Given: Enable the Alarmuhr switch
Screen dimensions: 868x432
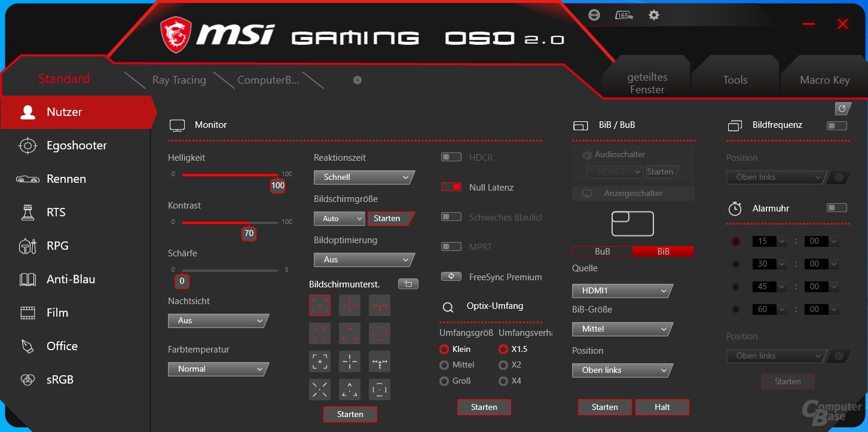Looking at the screenshot, I should [836, 208].
